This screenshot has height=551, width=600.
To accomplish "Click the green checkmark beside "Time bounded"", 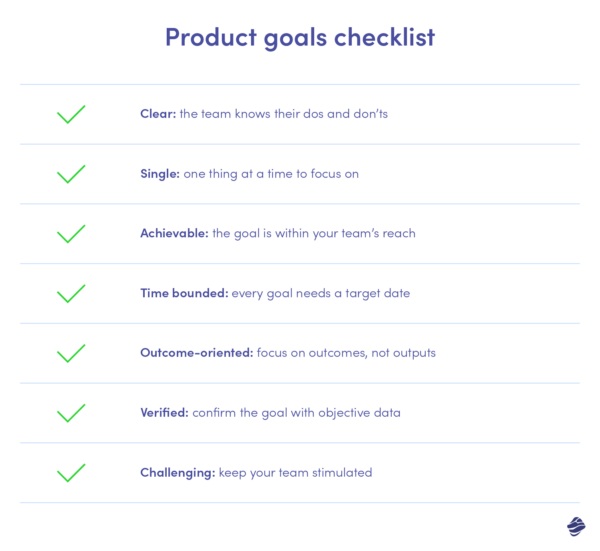I will click(71, 294).
